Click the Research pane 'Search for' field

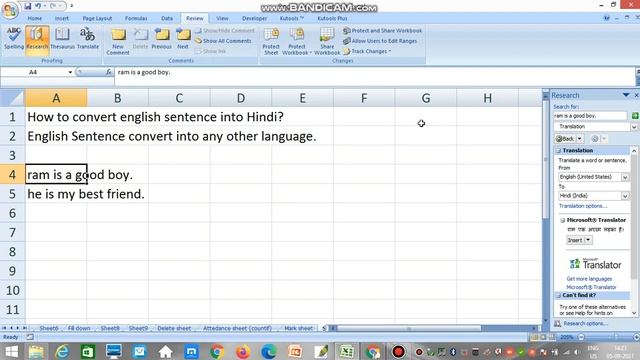click(x=590, y=116)
